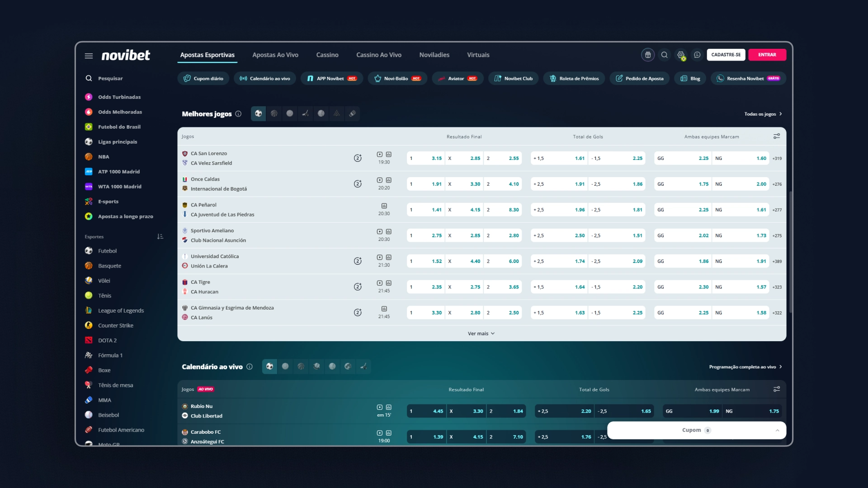Open the Cassino tab
This screenshot has height=488, width=868.
(x=327, y=55)
